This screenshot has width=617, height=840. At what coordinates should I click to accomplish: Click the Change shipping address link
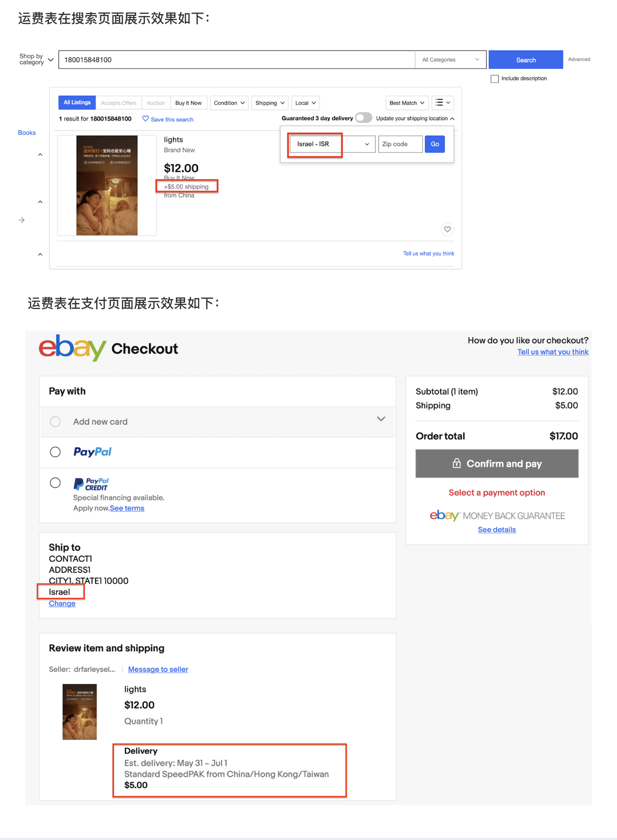(x=62, y=603)
